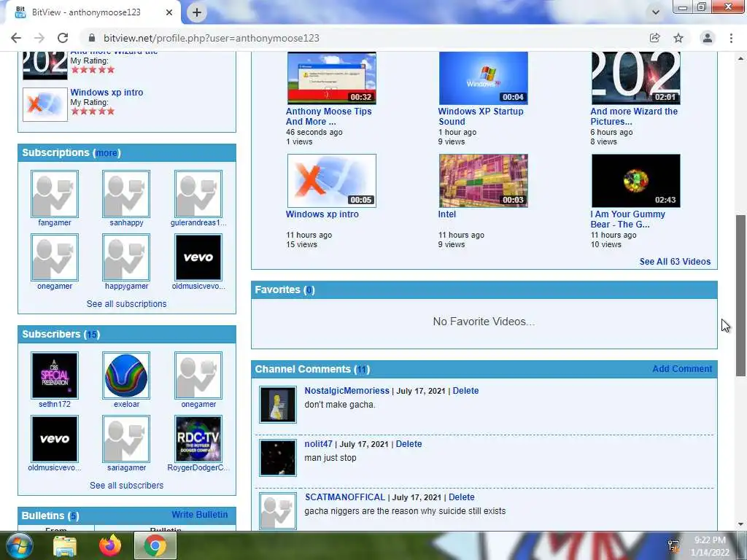Viewport: 747px width, 560px height.
Task: Click the browser forward arrow
Action: [39, 38]
